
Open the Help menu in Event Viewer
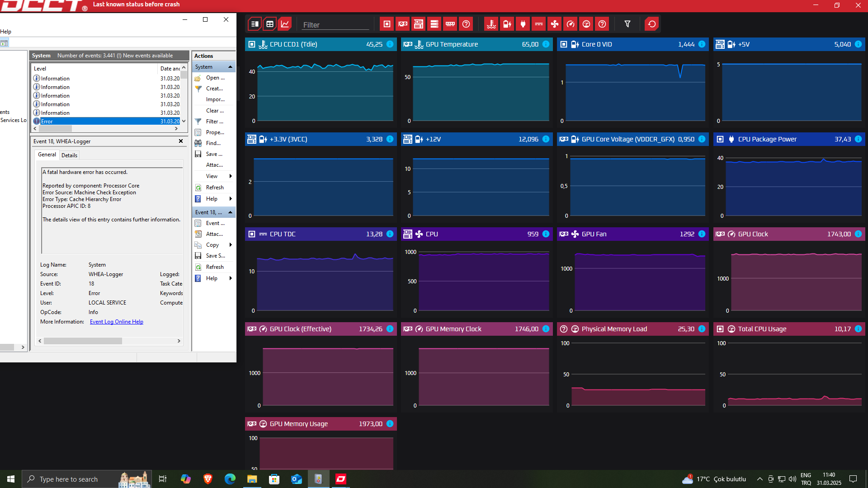5,32
